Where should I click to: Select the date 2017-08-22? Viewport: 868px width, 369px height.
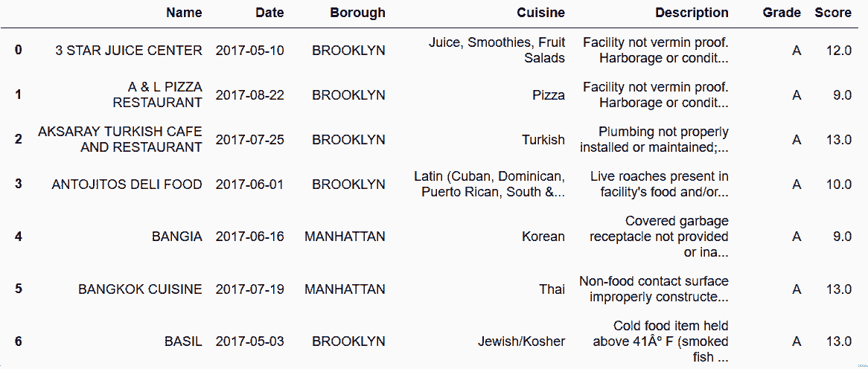pyautogui.click(x=250, y=95)
